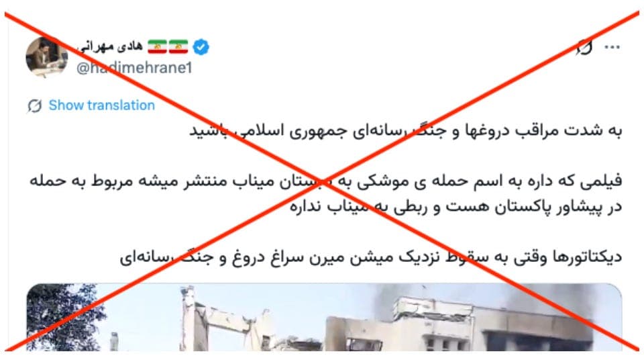Click the tweet line beginning with فیلمی که

[x=326, y=181]
